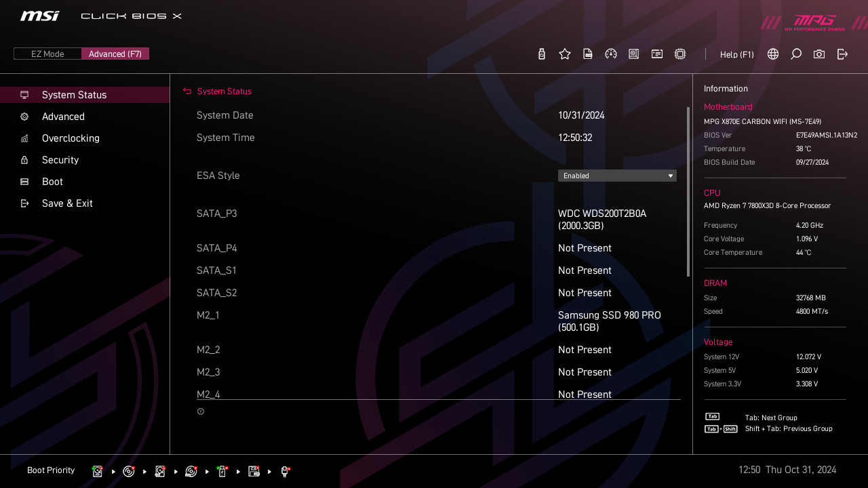Click the Boot Priority label
The width and height of the screenshot is (868, 488).
coord(51,470)
